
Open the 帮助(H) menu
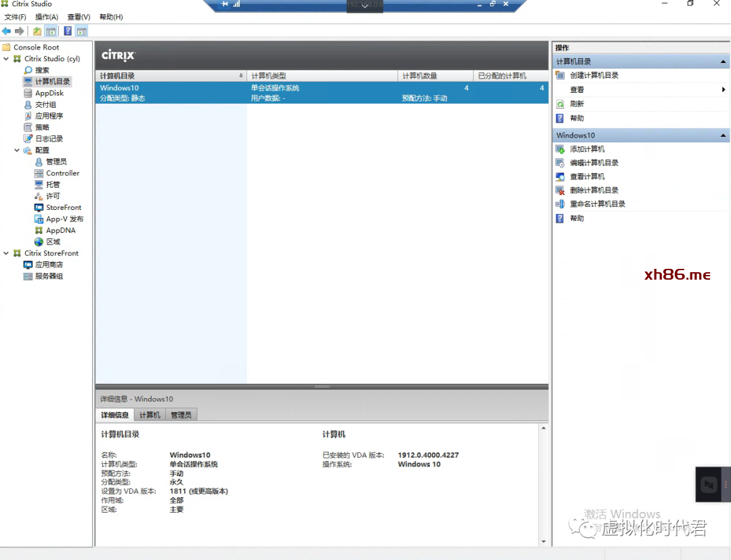click(x=111, y=17)
